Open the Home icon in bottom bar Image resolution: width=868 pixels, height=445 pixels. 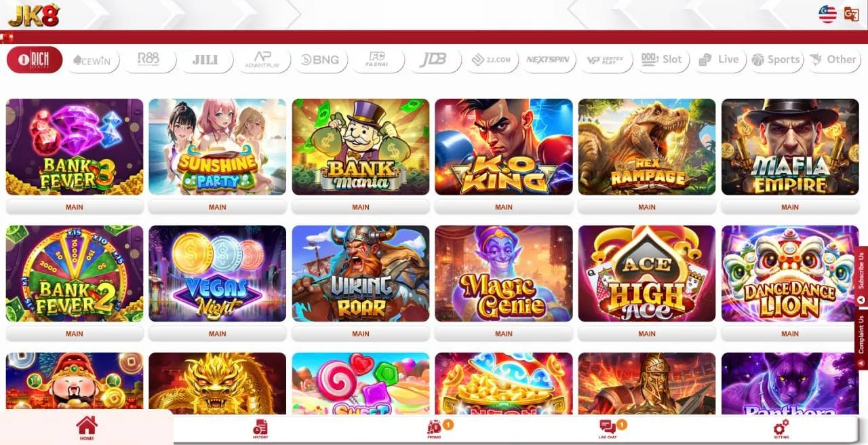[87, 425]
